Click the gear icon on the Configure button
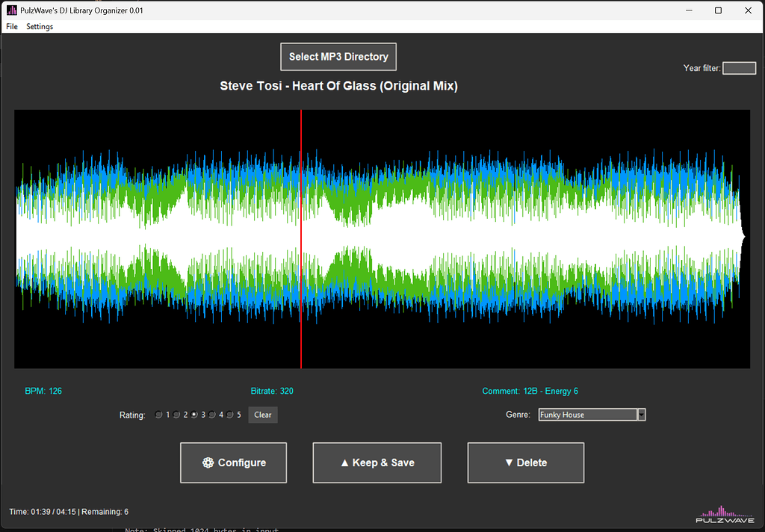 (x=208, y=463)
